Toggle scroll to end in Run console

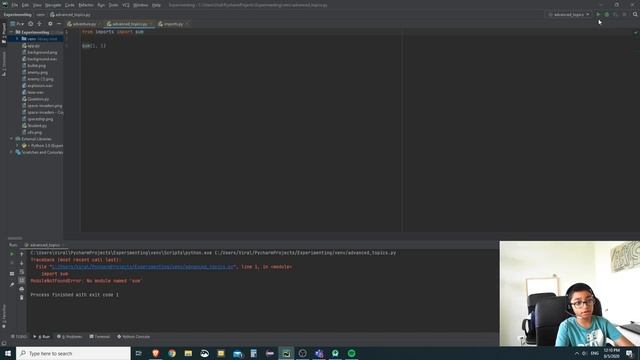click(22, 280)
